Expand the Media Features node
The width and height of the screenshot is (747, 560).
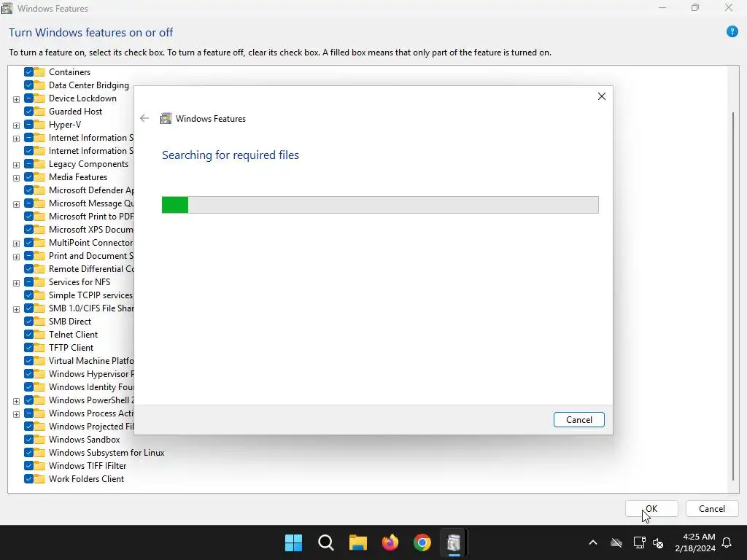pyautogui.click(x=16, y=178)
